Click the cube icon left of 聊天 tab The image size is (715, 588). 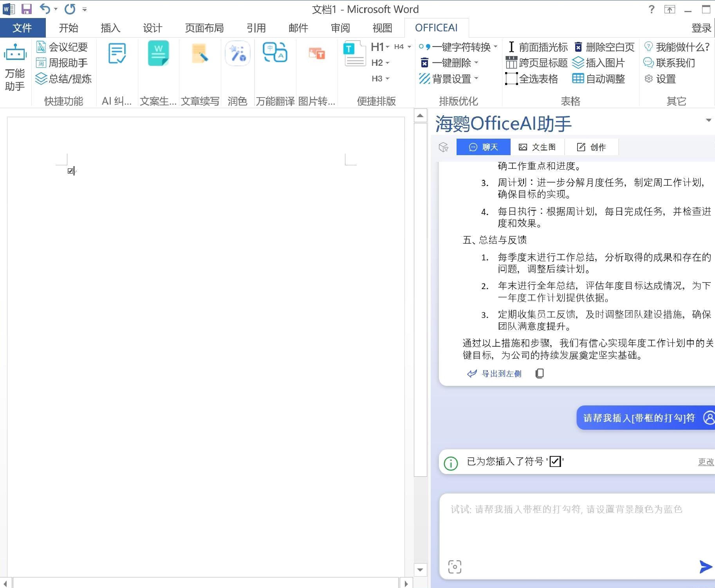point(443,147)
